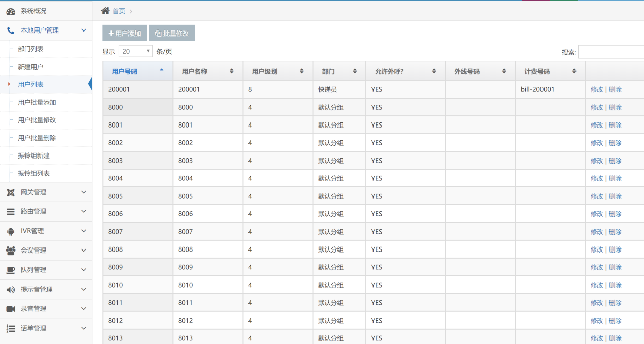Click the coffee cup icon beside 队列管理
The width and height of the screenshot is (644, 344).
click(x=11, y=270)
